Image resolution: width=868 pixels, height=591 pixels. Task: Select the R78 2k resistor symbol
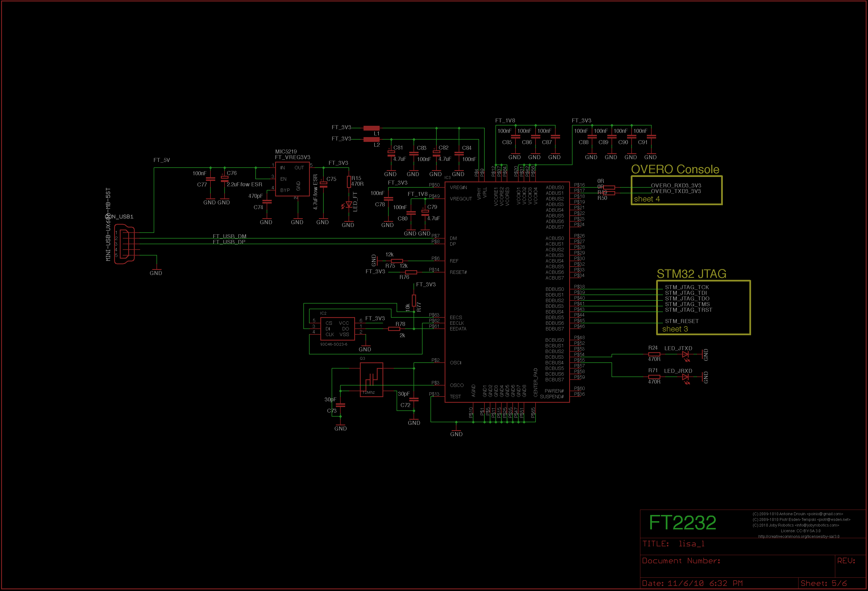click(x=394, y=329)
